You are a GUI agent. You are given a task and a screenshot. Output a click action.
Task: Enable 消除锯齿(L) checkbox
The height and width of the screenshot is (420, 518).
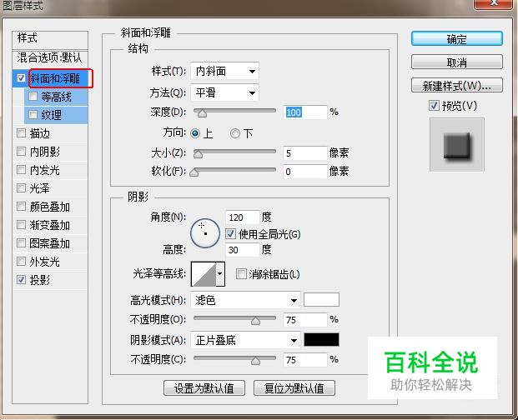[241, 274]
